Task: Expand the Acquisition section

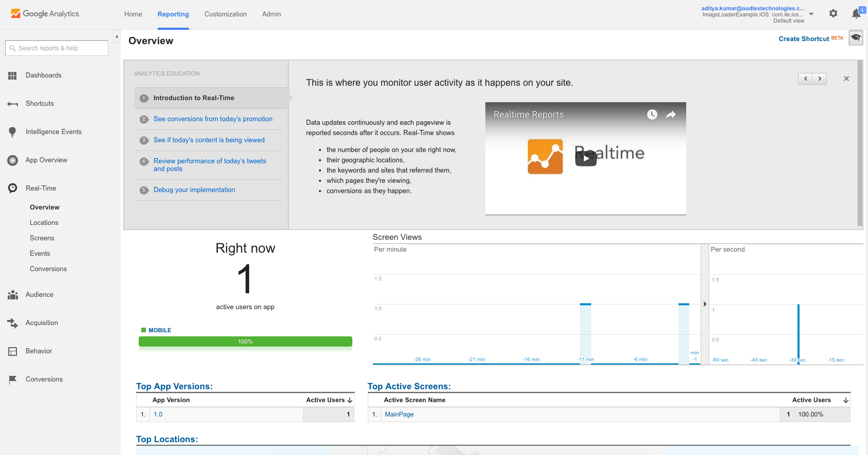Action: coord(42,323)
